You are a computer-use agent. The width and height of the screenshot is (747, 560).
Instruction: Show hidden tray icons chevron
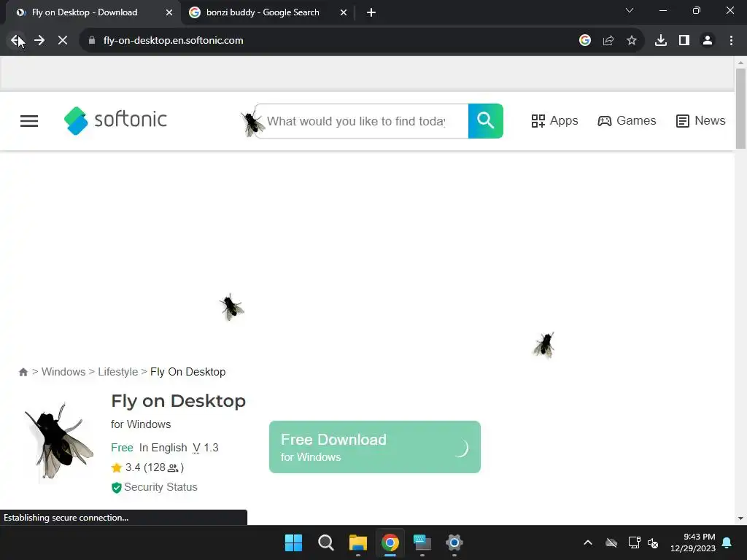click(x=588, y=542)
